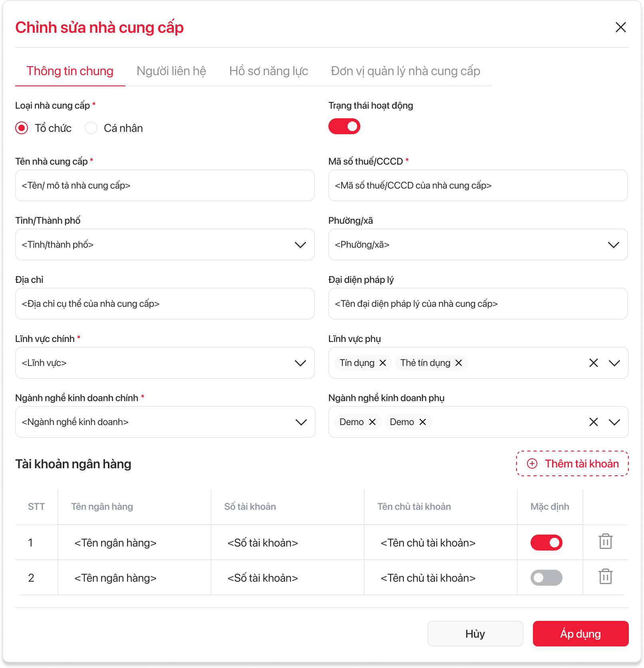Close the edit supplier dialog

620,27
